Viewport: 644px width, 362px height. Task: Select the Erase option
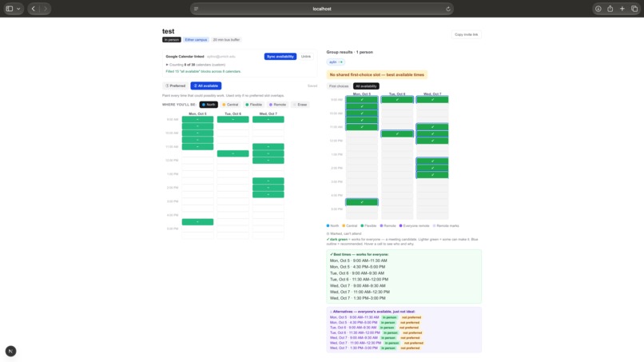(x=300, y=105)
